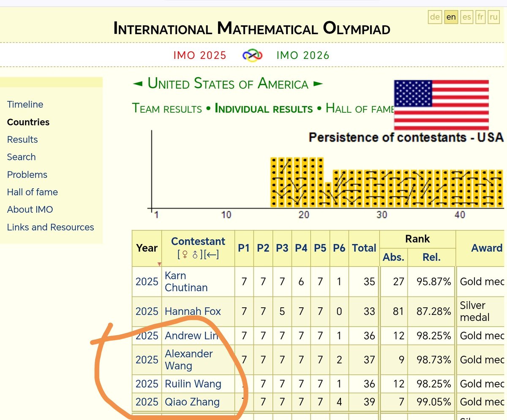Sort by Award column header
Image resolution: width=507 pixels, height=420 pixels.
(487, 248)
